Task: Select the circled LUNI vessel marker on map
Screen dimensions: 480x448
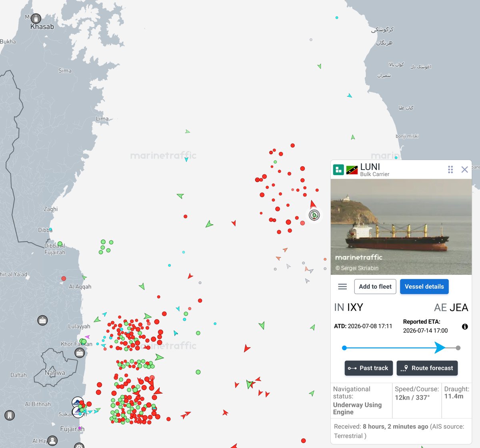Action: point(314,215)
